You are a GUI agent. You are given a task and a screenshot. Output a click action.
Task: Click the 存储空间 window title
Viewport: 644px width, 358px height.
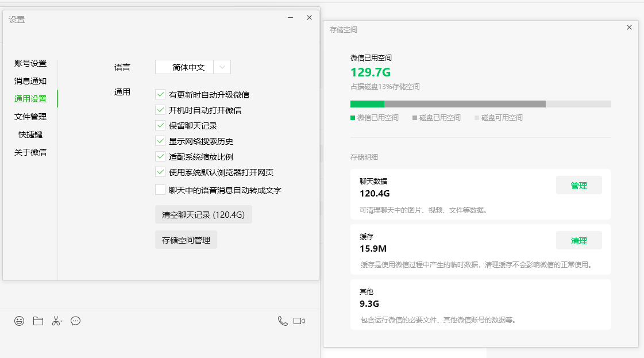(344, 29)
